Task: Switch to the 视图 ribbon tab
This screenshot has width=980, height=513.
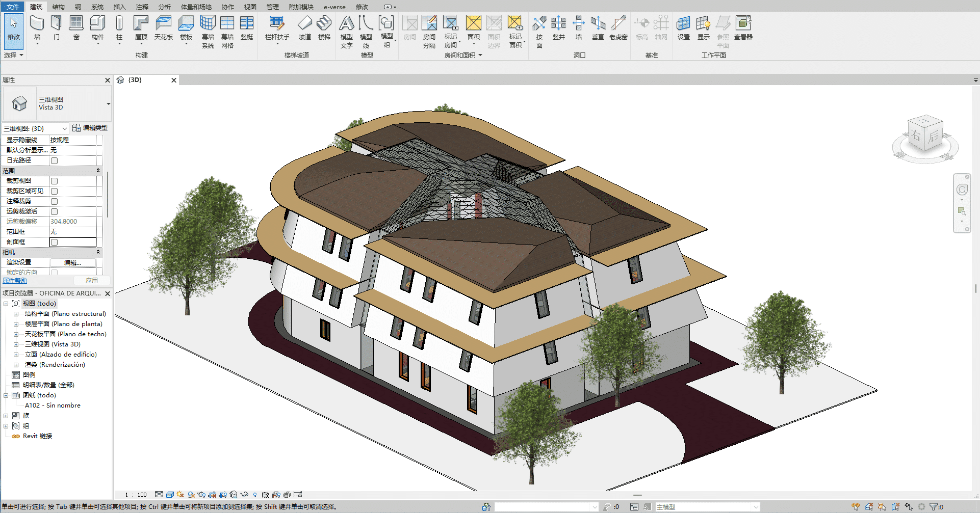Action: pyautogui.click(x=250, y=7)
